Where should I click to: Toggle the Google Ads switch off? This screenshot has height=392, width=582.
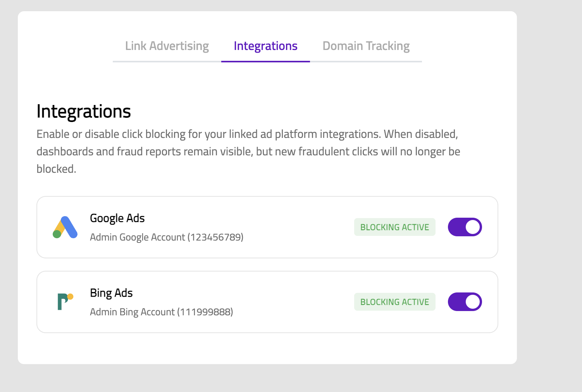(465, 227)
